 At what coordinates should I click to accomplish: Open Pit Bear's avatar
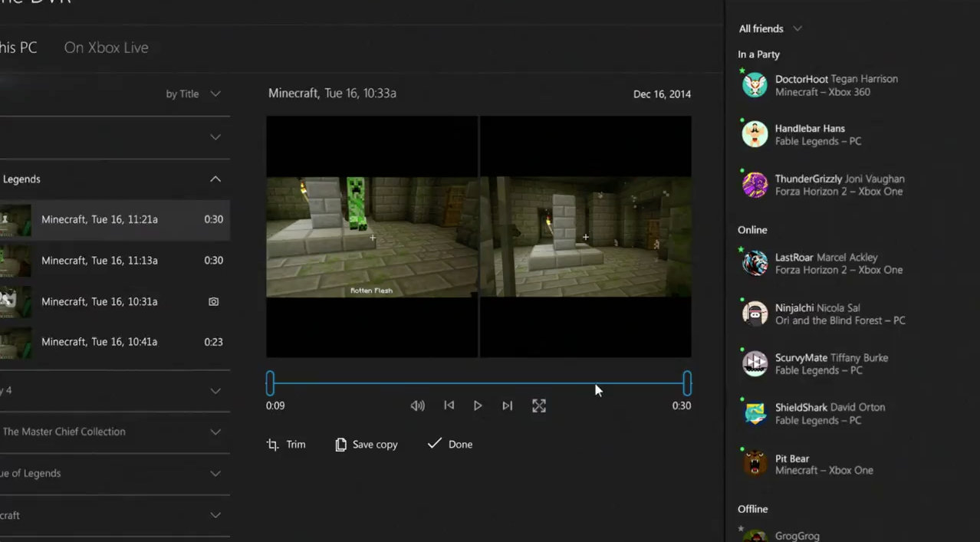pyautogui.click(x=755, y=464)
